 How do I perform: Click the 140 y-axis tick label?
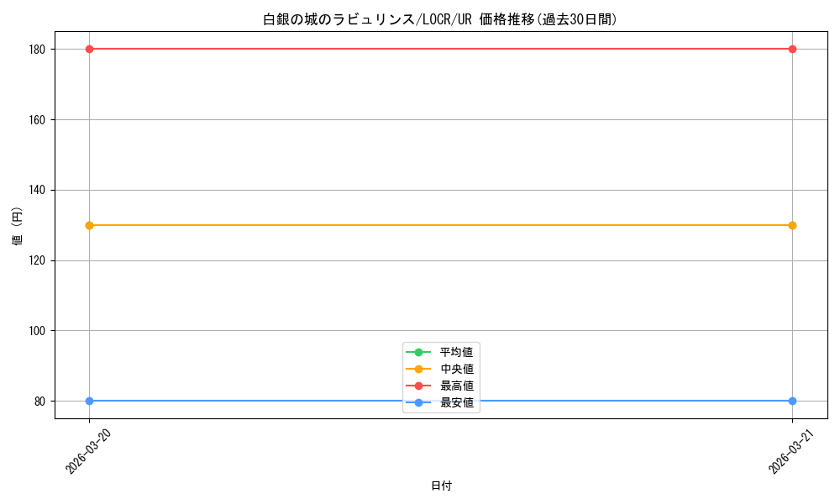click(x=35, y=190)
